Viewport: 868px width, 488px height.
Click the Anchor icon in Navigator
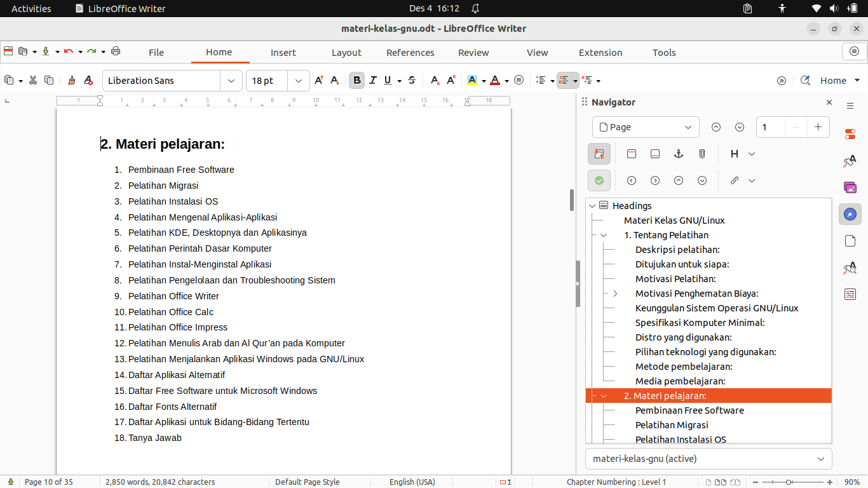click(x=678, y=154)
